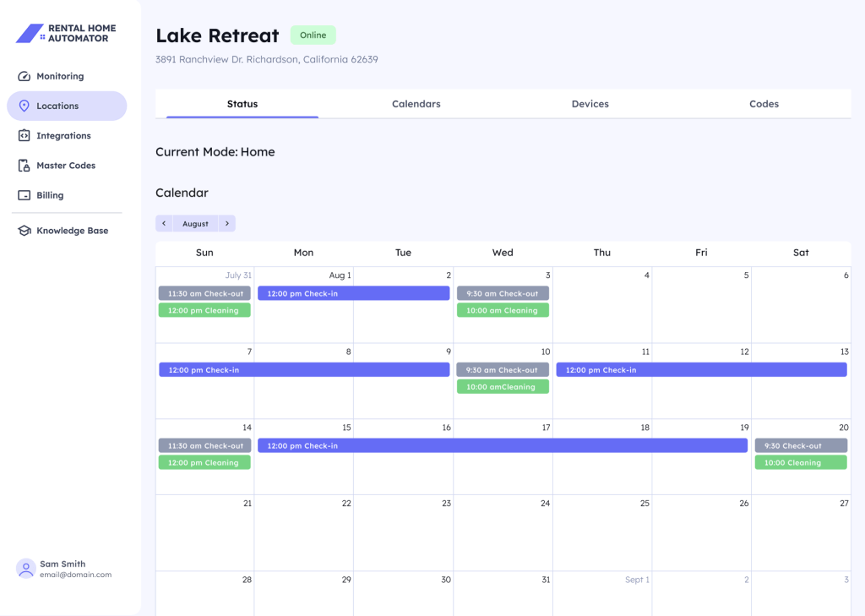Click the Billing card icon
The image size is (865, 616).
tap(24, 195)
